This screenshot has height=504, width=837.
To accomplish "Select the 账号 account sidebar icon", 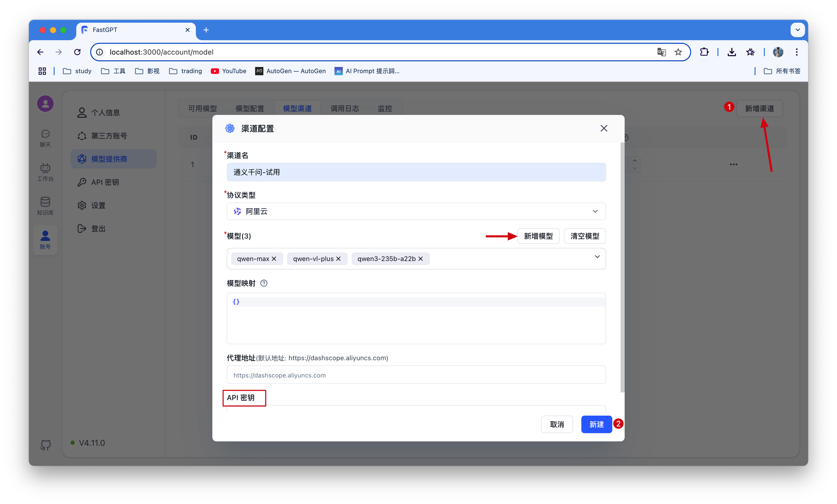I will [45, 240].
